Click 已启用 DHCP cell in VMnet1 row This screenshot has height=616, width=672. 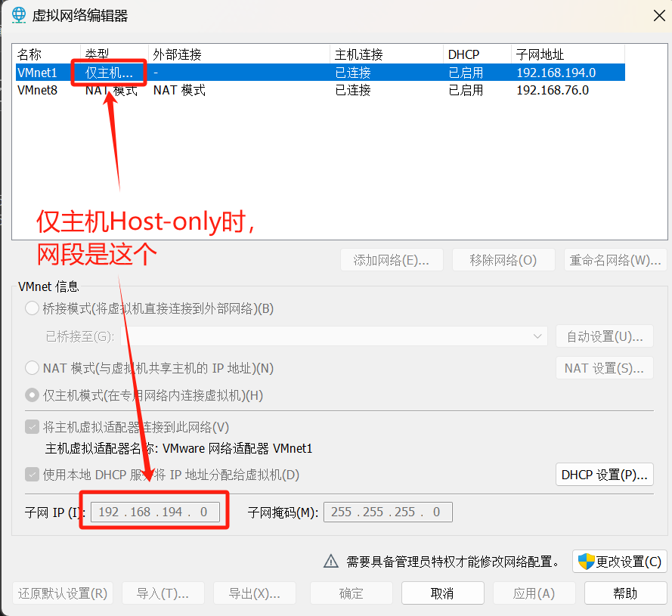(x=466, y=73)
